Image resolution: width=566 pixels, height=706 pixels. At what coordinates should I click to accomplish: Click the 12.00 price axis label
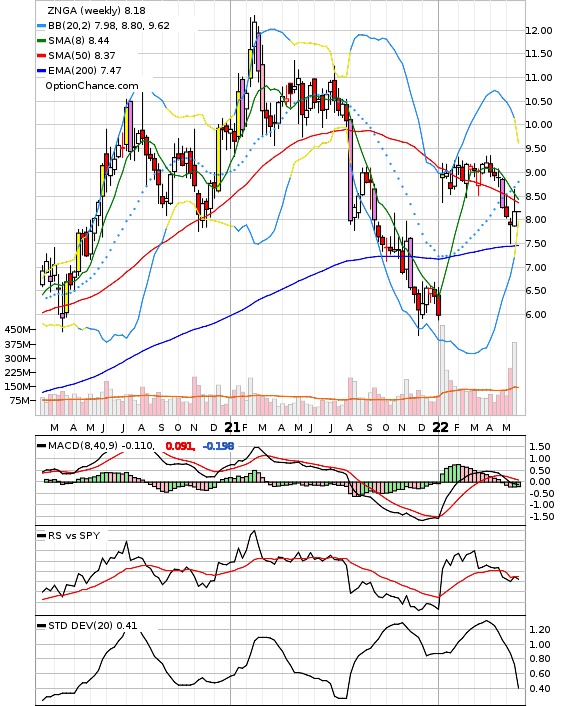pos(539,31)
